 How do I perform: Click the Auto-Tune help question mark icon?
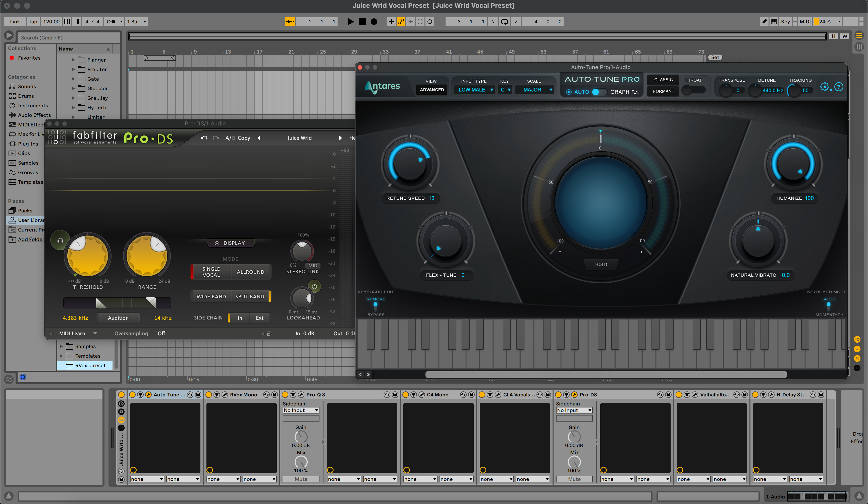tap(839, 87)
